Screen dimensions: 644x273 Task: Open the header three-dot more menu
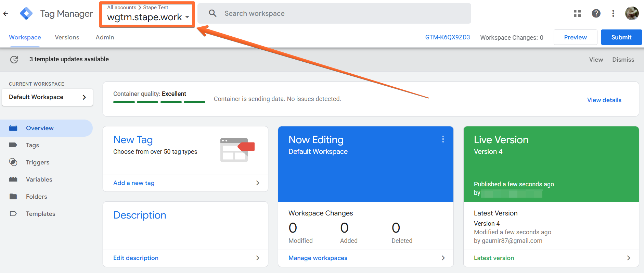[613, 13]
